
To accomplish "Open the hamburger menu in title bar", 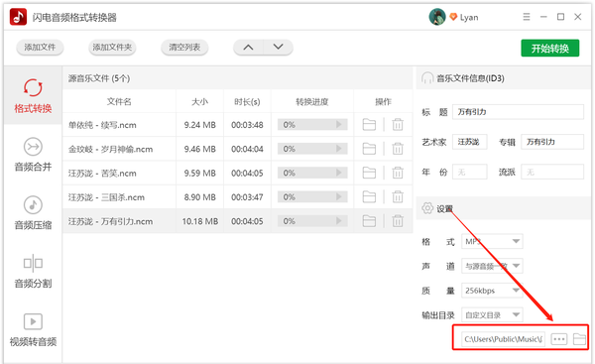I will pyautogui.click(x=527, y=17).
